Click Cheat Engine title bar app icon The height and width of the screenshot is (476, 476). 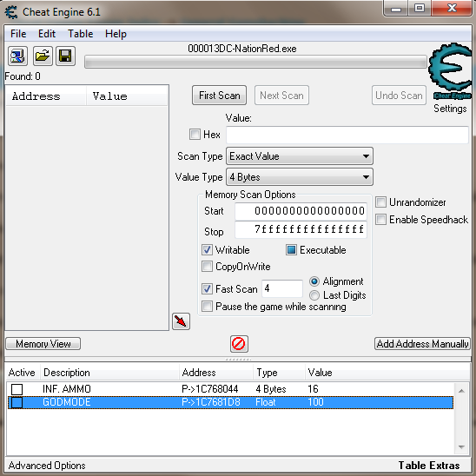point(11,12)
